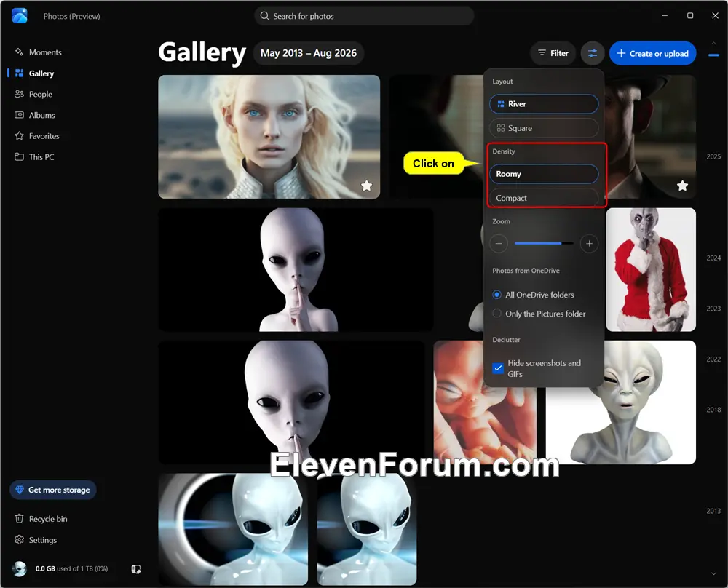Image resolution: width=728 pixels, height=588 pixels.
Task: Jump to 2023 on the timeline
Action: (713, 309)
